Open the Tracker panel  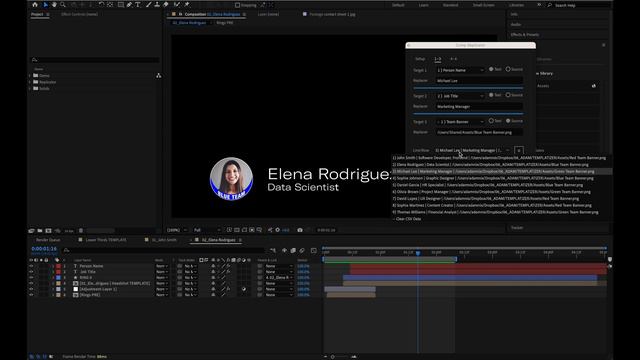click(x=517, y=228)
